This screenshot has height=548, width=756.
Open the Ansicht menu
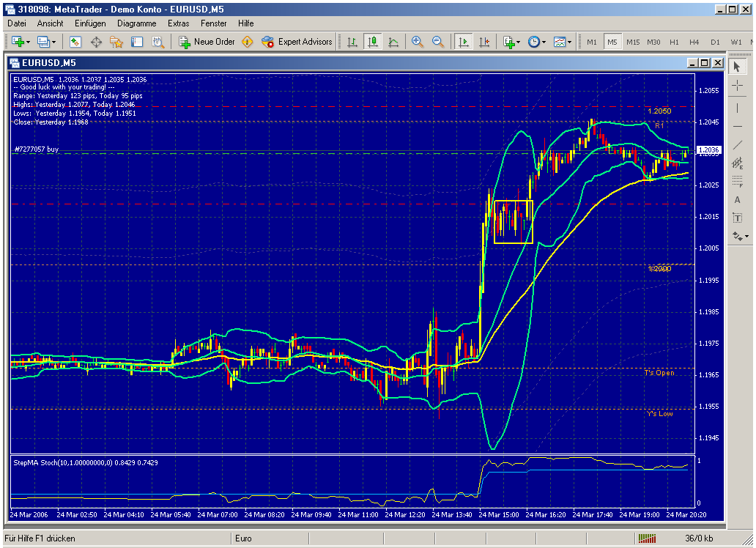click(50, 23)
